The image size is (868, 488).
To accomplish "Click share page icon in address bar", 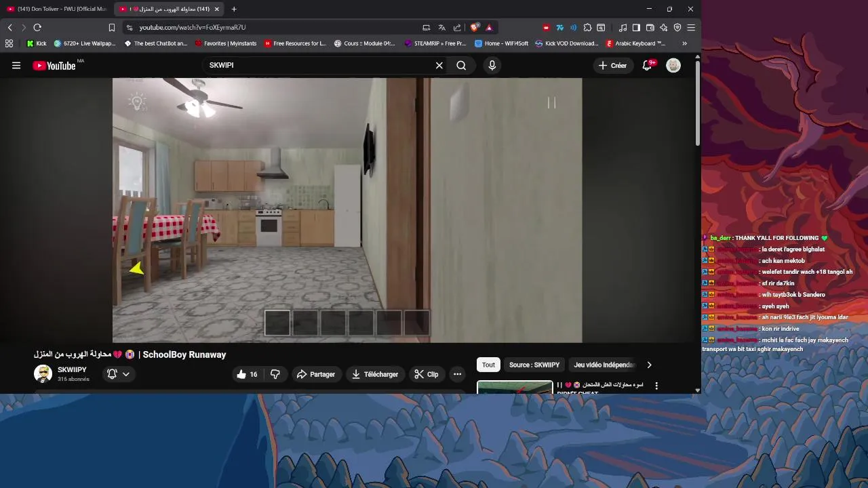I will point(457,27).
